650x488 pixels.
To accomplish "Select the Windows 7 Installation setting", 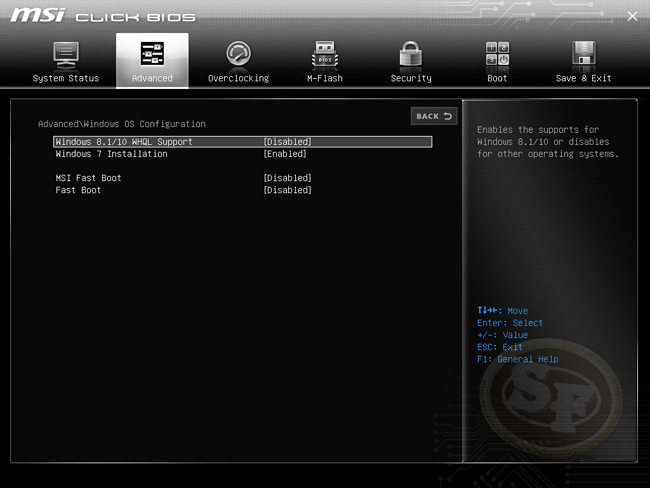I will pyautogui.click(x=112, y=154).
